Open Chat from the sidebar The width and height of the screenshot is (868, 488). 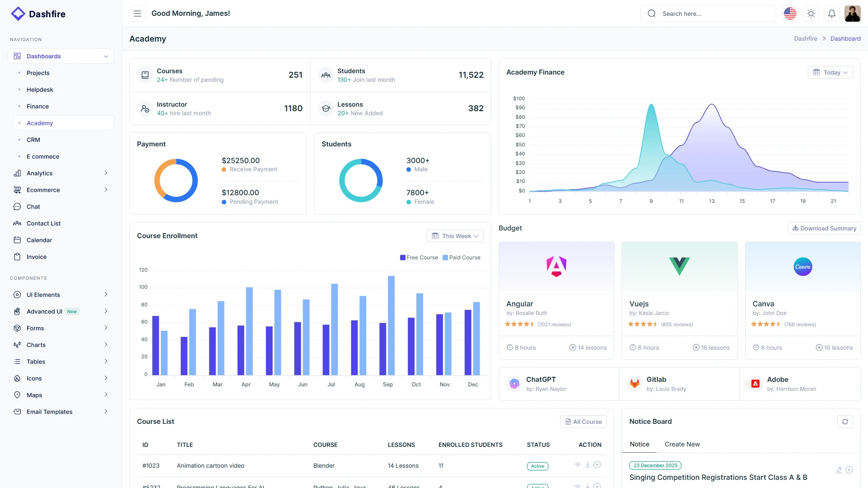61,206
